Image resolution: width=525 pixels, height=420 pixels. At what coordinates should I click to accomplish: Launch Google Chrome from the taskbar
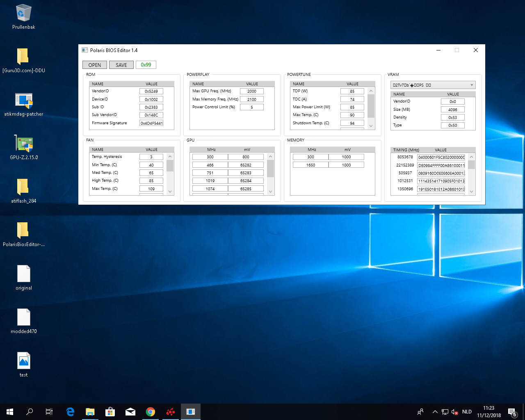pyautogui.click(x=150, y=412)
